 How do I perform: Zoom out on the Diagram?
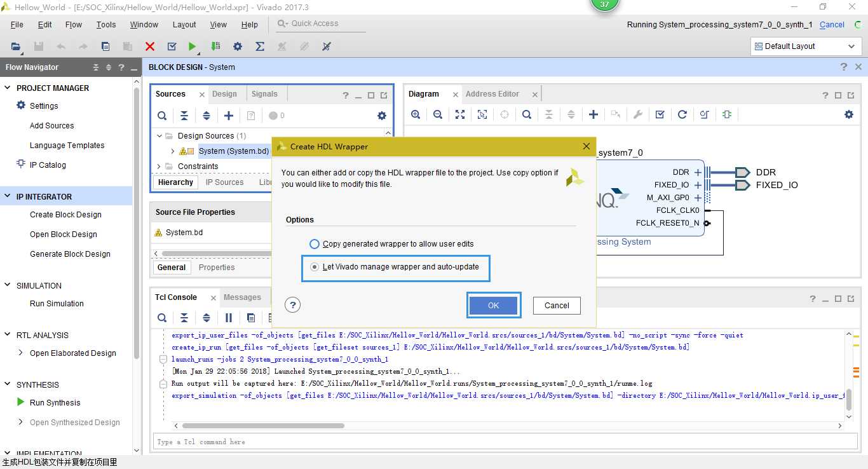pyautogui.click(x=438, y=114)
